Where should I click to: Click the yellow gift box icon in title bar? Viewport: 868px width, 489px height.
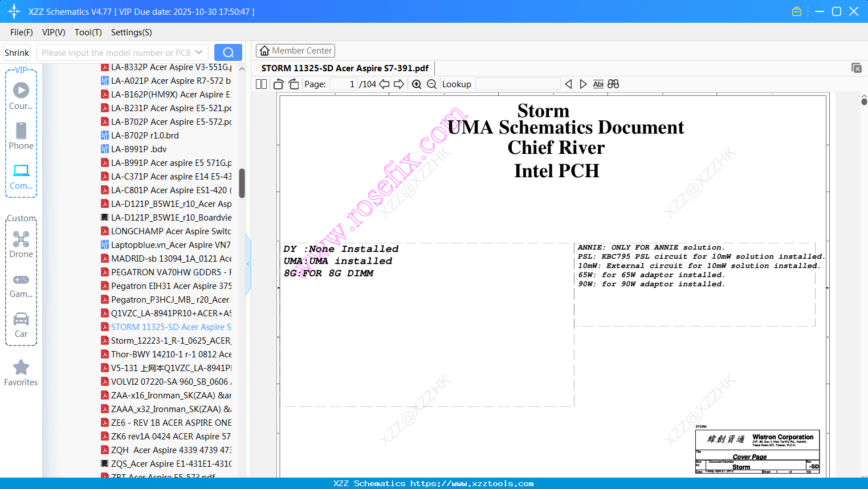coord(797,11)
